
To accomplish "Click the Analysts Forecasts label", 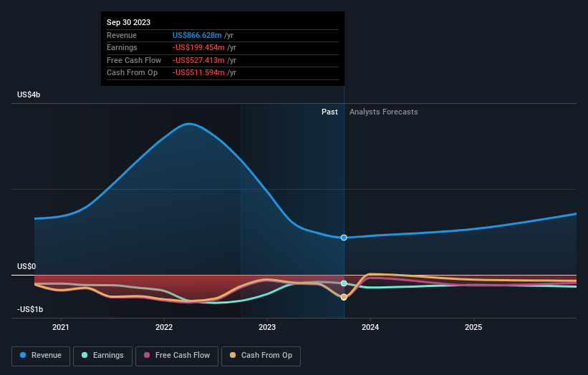I will 384,112.
